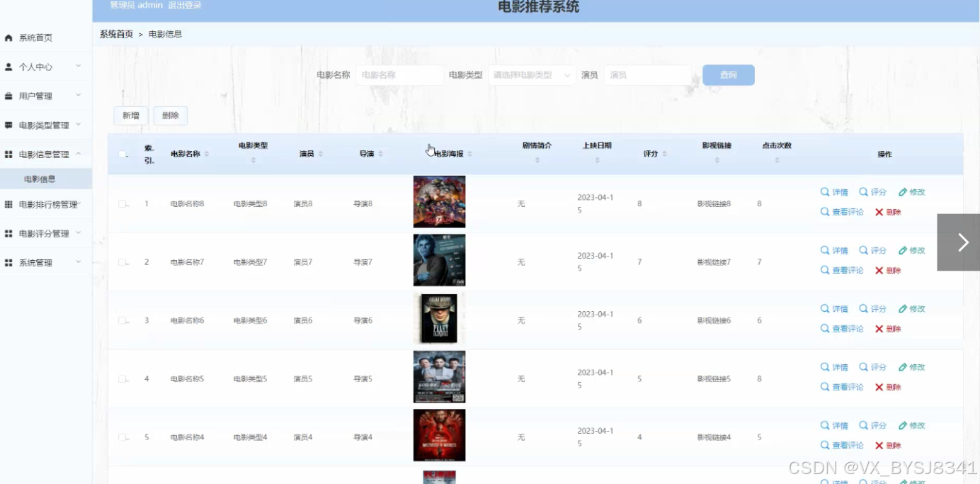Click poster thumbnail of 电影名称8
Image resolution: width=980 pixels, height=484 pixels.
coord(439,202)
